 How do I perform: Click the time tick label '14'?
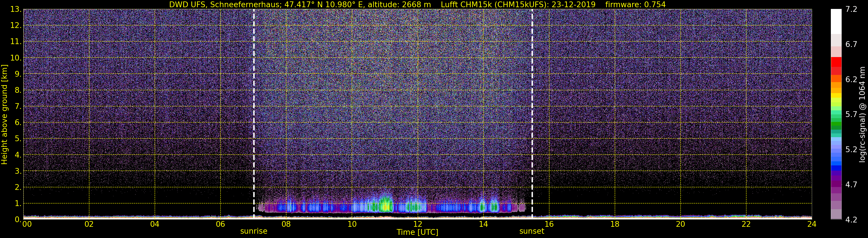point(483,224)
